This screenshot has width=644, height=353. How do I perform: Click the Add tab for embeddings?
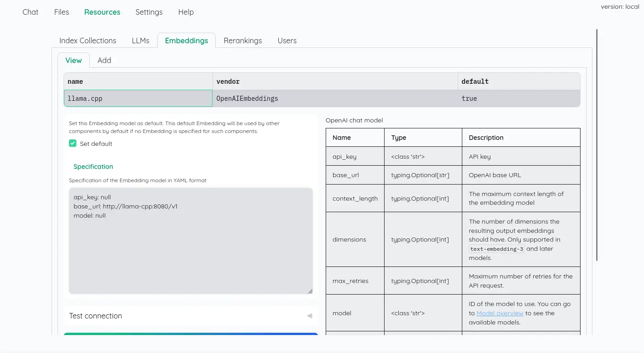click(x=104, y=60)
